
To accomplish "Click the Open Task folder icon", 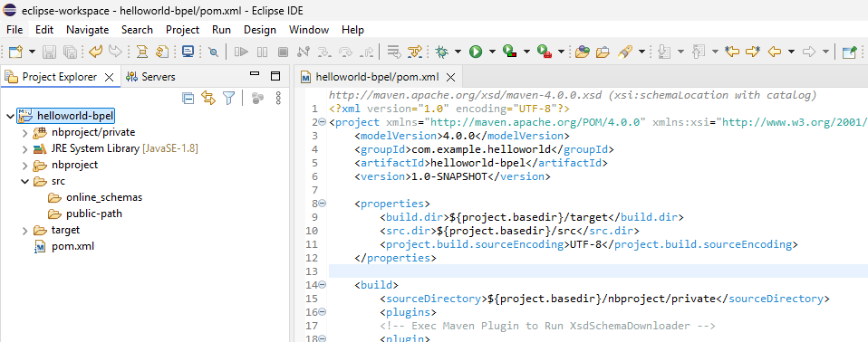I will pyautogui.click(x=603, y=52).
